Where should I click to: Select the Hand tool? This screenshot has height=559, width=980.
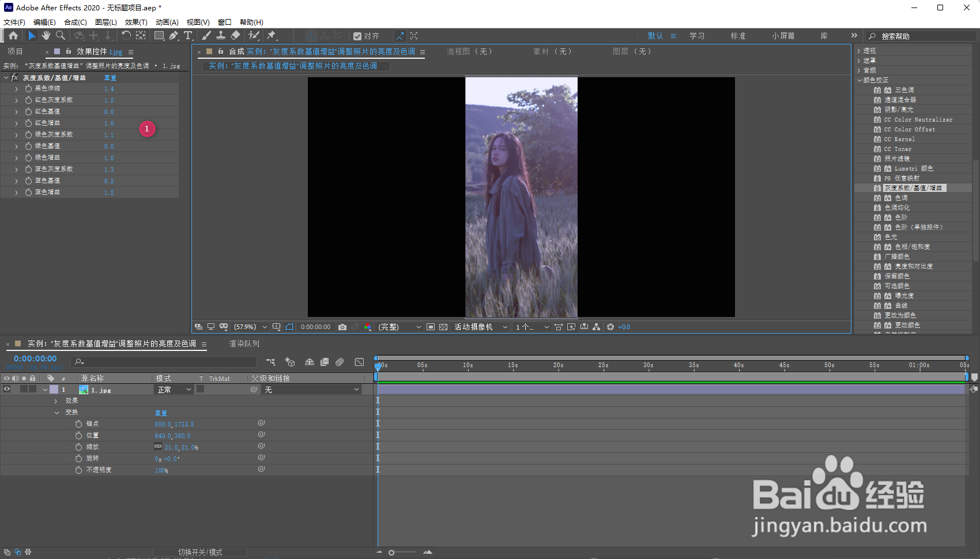pos(46,36)
